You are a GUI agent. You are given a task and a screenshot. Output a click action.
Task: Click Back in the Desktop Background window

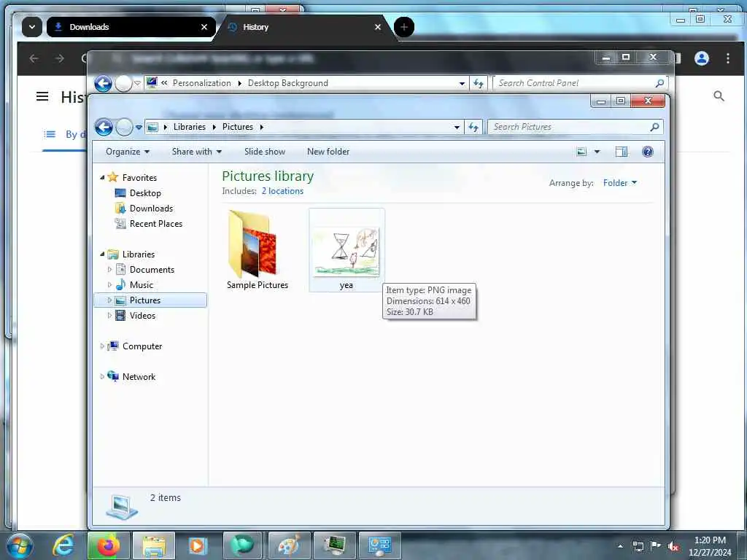pos(103,83)
